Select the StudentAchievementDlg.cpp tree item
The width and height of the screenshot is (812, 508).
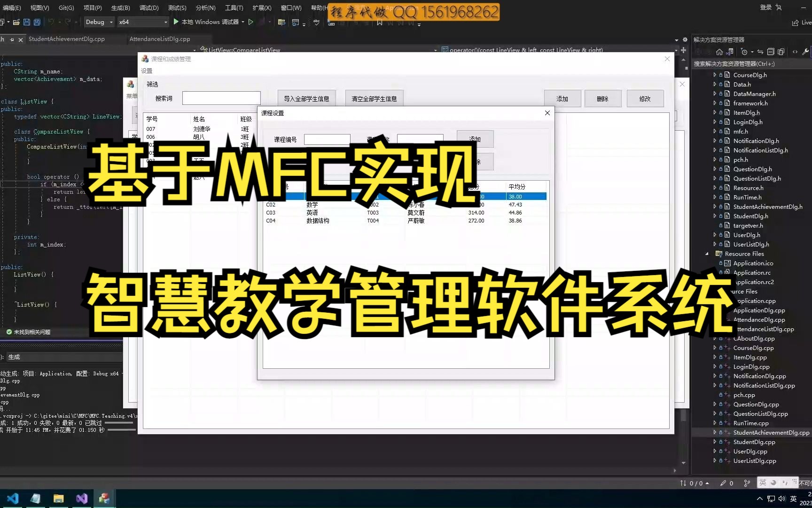pos(771,432)
